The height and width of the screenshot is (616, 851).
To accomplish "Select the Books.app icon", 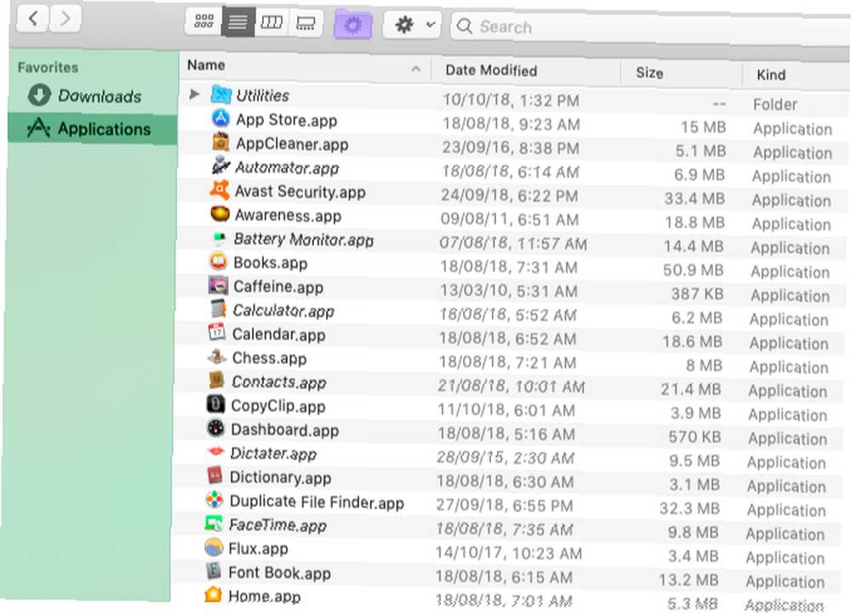I will tap(218, 261).
